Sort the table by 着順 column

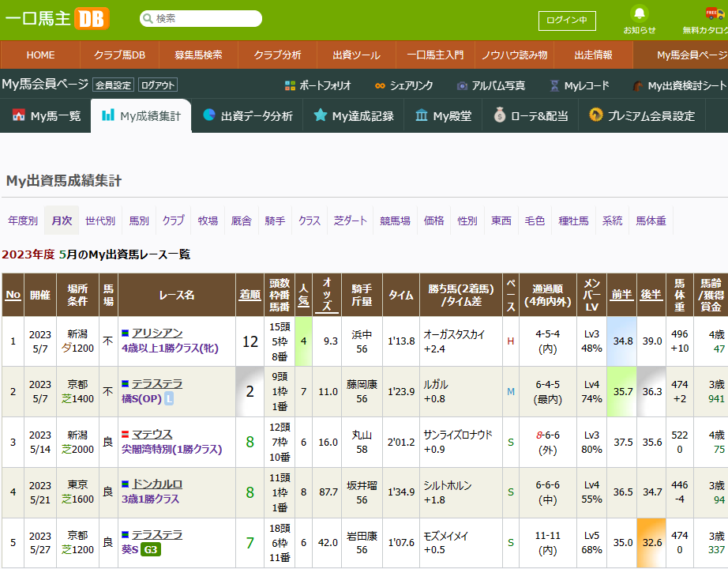click(250, 295)
